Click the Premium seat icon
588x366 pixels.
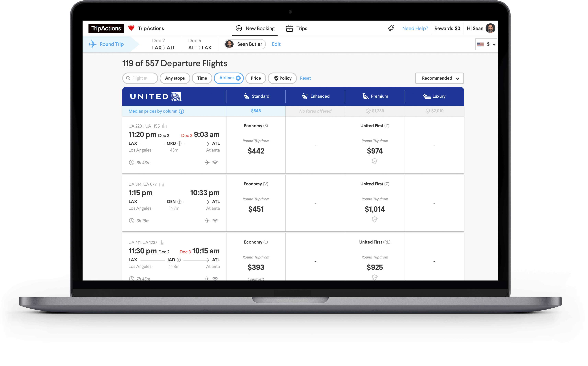365,96
